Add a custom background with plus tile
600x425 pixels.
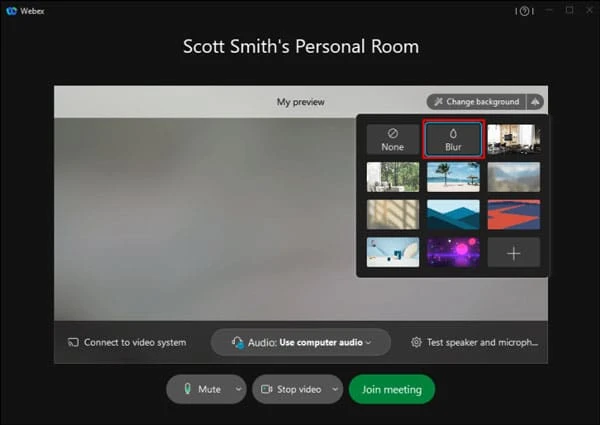click(x=514, y=252)
